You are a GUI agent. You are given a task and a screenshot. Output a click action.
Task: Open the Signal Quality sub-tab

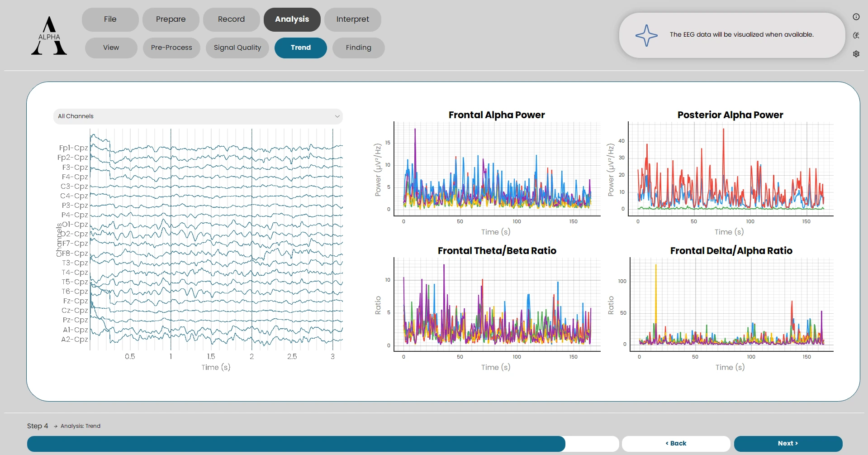click(237, 48)
